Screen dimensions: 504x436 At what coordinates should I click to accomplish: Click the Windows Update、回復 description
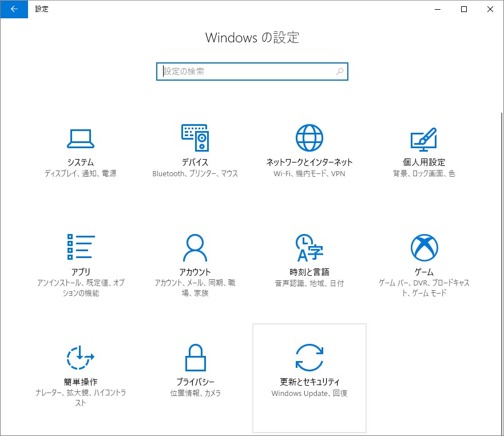click(x=309, y=393)
